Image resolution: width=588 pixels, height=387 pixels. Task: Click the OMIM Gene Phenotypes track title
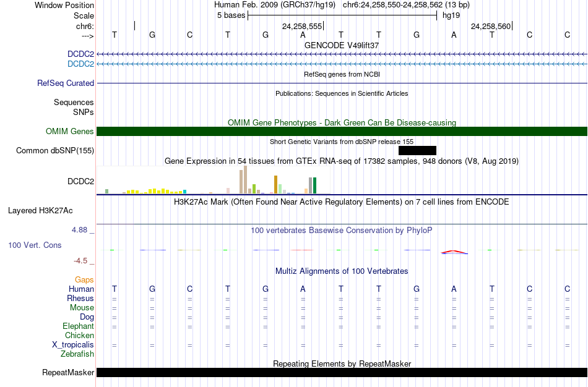pos(342,122)
